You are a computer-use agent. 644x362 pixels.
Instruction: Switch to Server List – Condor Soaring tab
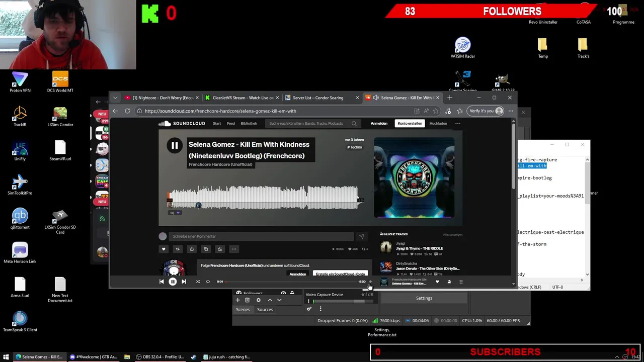point(322,98)
